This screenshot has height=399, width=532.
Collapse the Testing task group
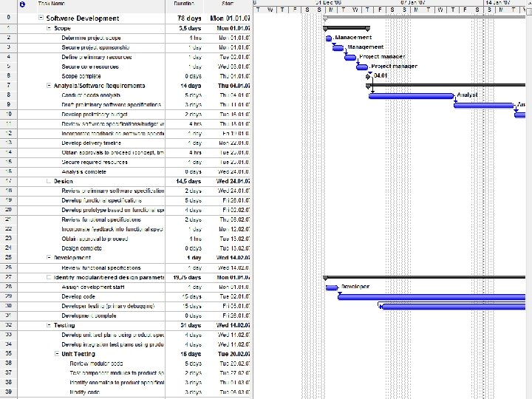(49, 325)
